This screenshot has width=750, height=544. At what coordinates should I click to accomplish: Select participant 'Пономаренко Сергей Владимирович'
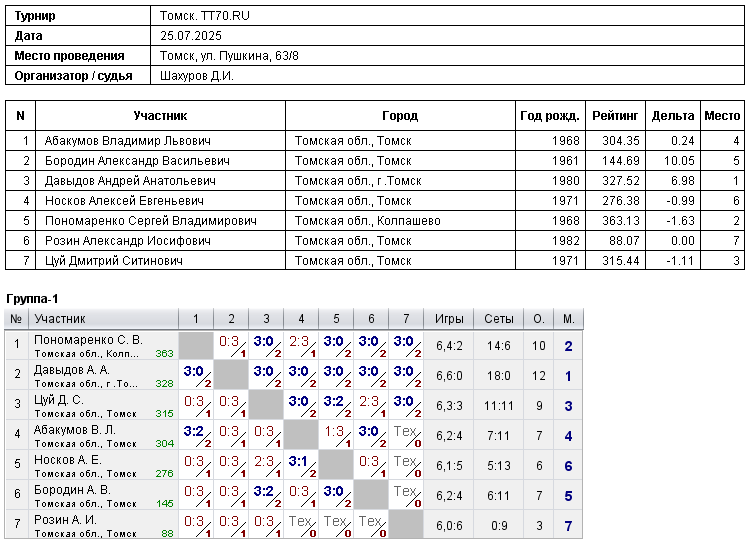coord(151,222)
